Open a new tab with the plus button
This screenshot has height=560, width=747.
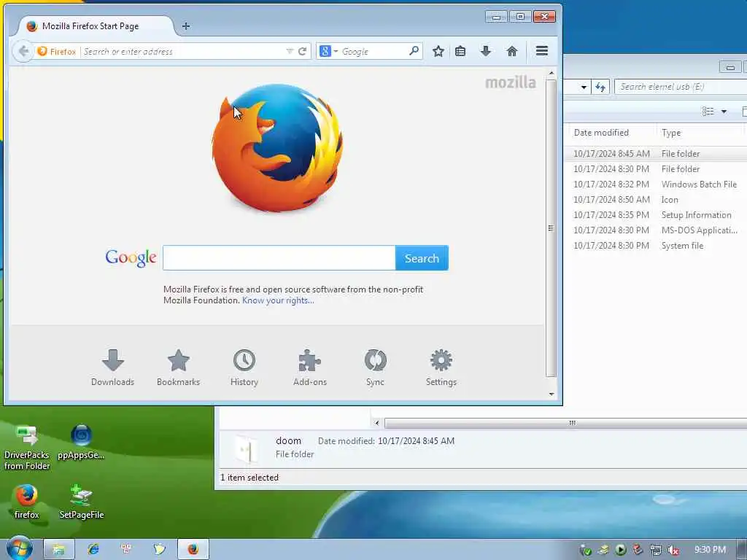point(186,26)
